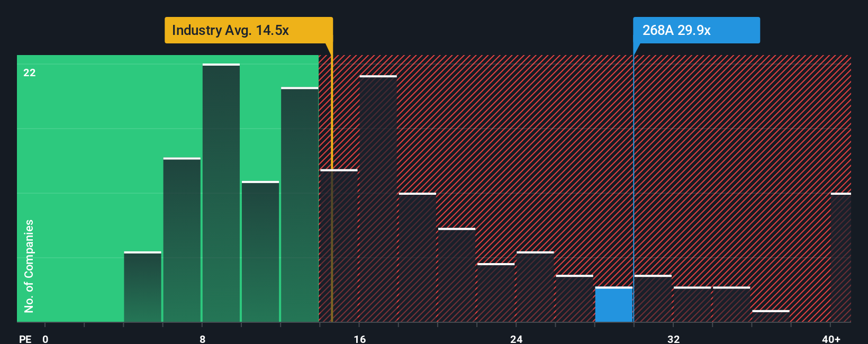Click the x-axis tick label 0

pos(46,339)
